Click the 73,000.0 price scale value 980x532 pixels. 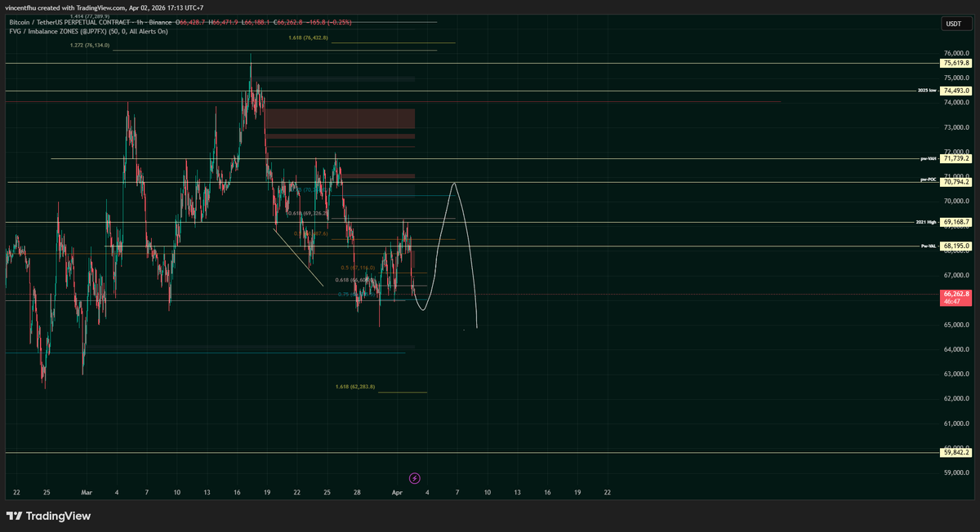coord(955,127)
